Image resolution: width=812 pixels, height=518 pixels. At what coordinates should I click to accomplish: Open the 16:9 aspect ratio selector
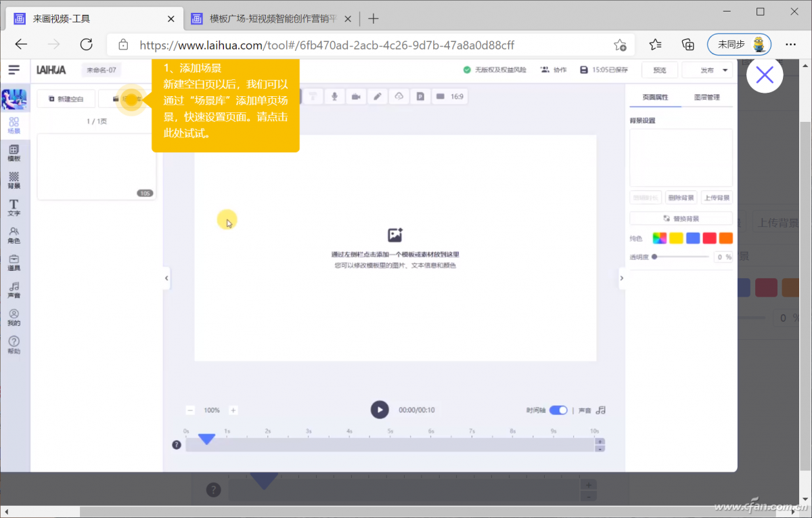pyautogui.click(x=450, y=97)
